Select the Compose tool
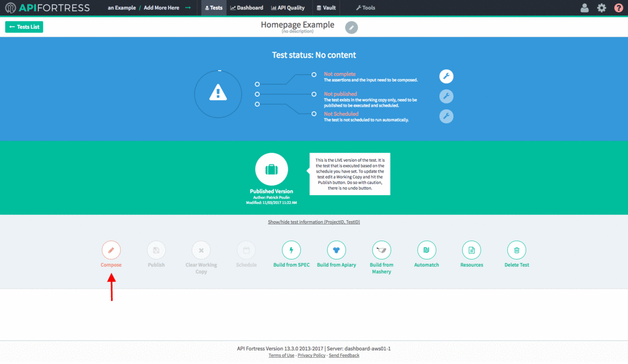The width and height of the screenshot is (628, 364). pyautogui.click(x=111, y=250)
